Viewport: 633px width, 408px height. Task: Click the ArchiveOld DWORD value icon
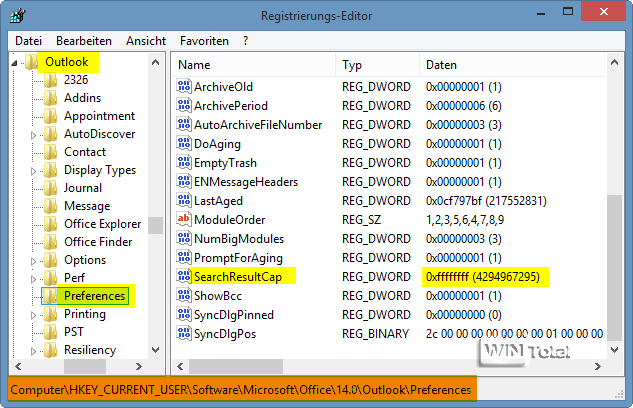tap(184, 86)
